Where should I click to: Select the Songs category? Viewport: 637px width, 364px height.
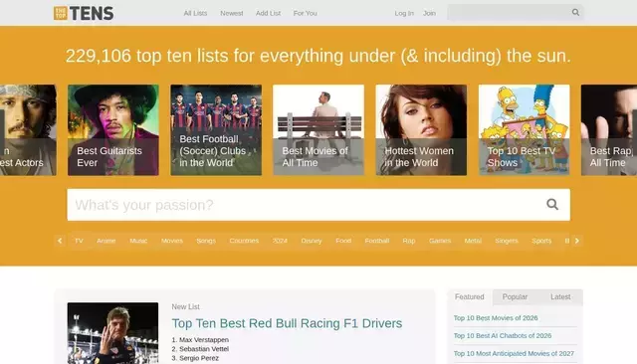[206, 241]
